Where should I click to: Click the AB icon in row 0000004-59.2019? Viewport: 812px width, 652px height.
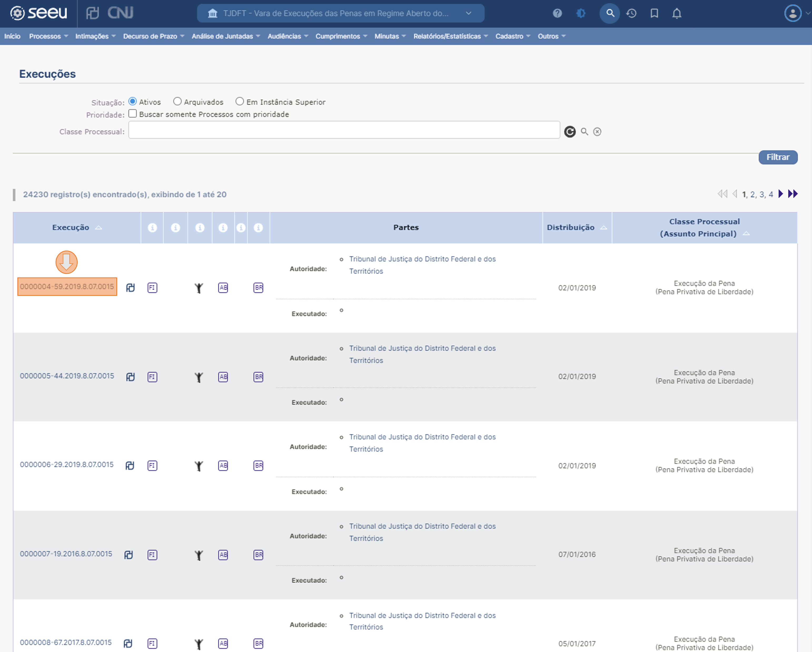point(223,288)
